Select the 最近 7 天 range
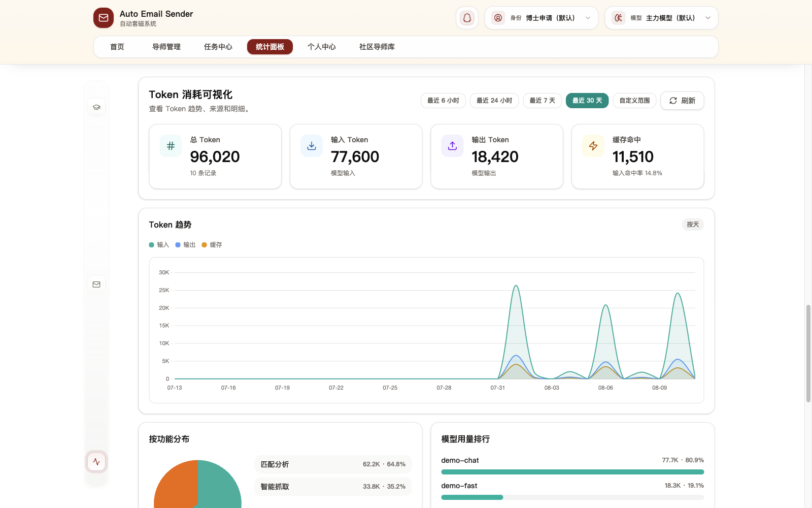 click(x=543, y=101)
